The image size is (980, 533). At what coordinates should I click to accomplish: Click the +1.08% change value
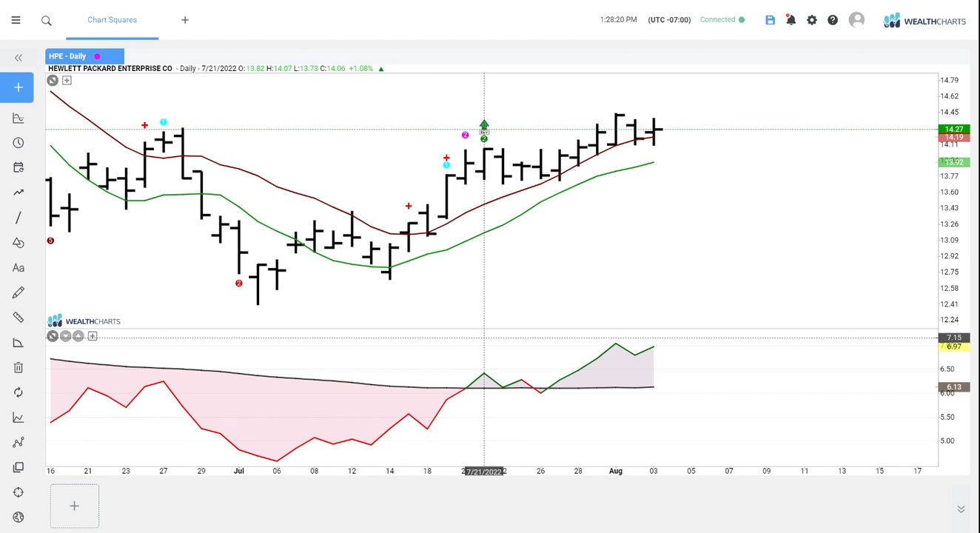360,69
